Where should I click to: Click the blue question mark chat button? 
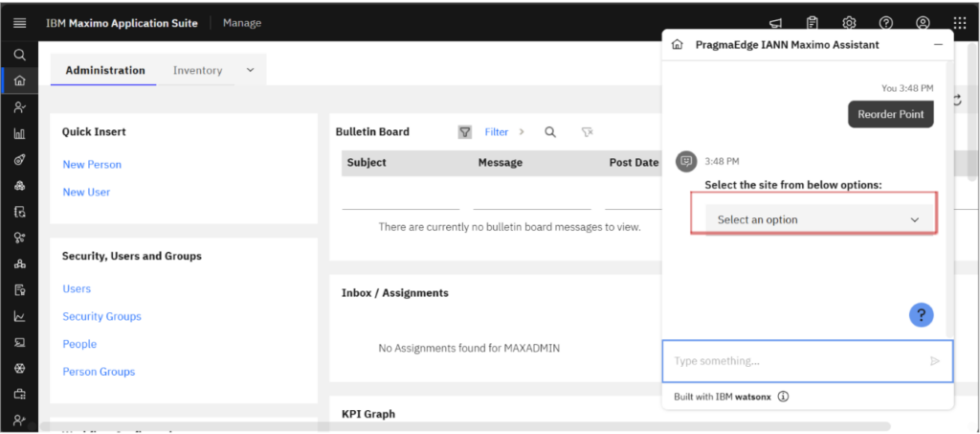tap(921, 314)
